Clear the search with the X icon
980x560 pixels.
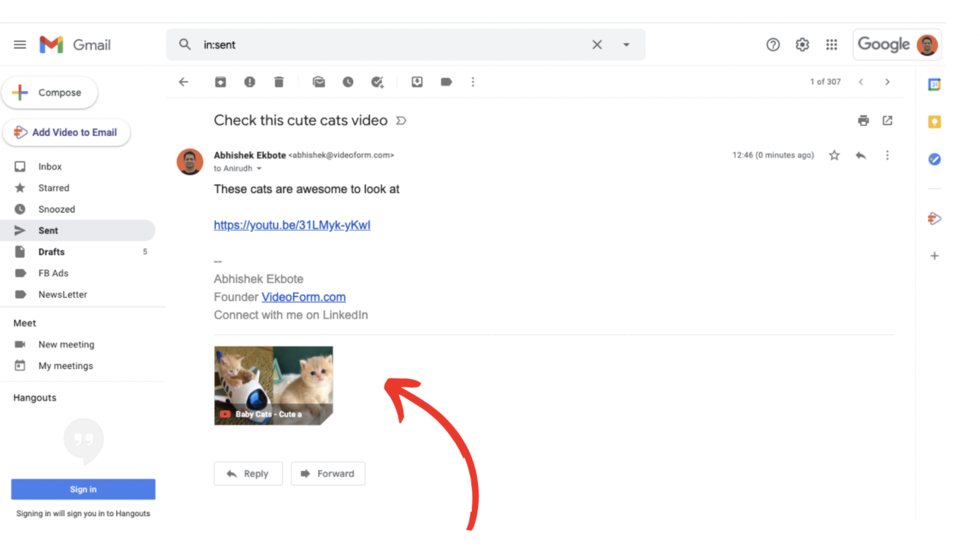tap(597, 45)
